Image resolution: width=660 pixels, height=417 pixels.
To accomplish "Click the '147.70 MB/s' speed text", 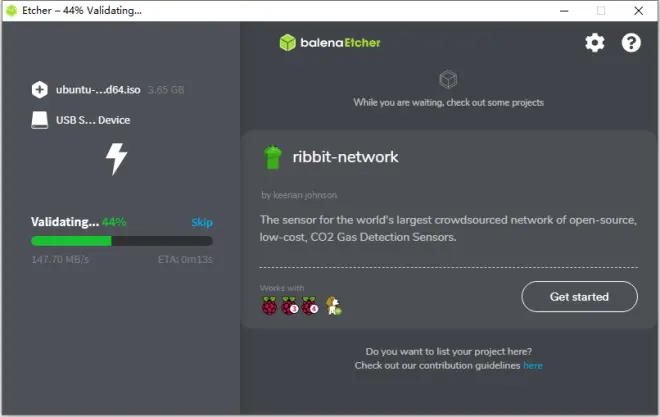I will pos(60,259).
